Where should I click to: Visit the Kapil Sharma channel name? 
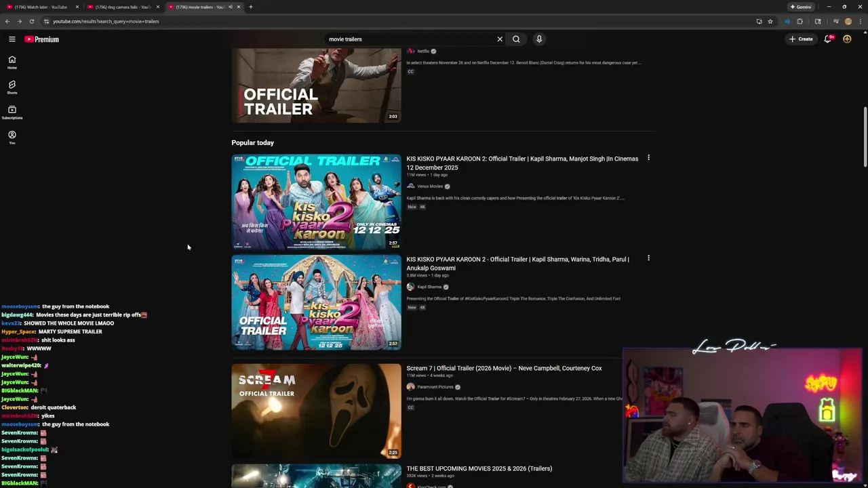click(429, 287)
